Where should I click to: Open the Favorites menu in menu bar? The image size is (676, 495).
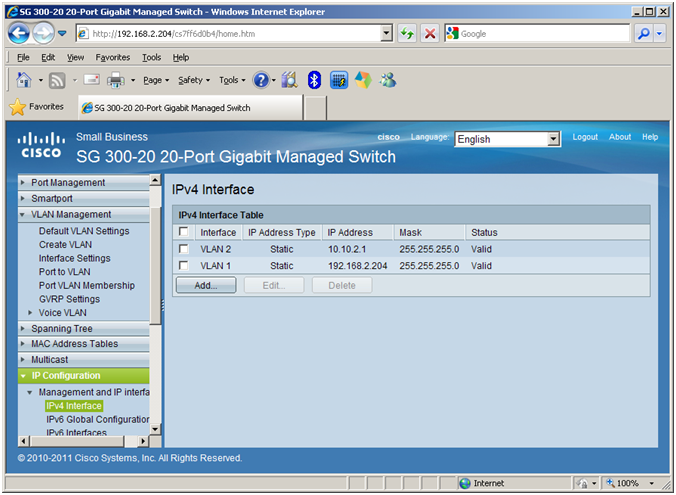pos(113,57)
